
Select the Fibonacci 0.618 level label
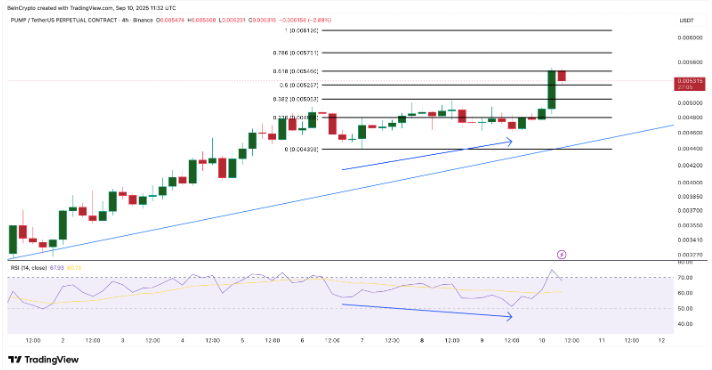point(296,71)
